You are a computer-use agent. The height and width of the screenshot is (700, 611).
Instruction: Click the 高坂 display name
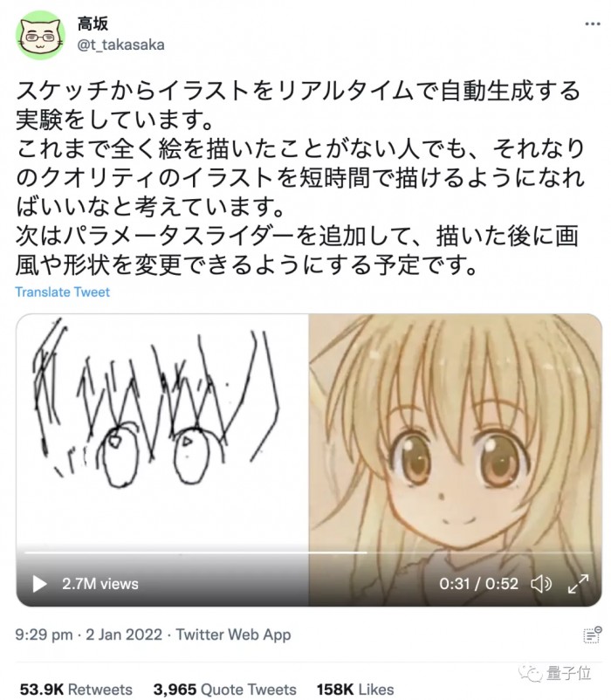point(93,24)
